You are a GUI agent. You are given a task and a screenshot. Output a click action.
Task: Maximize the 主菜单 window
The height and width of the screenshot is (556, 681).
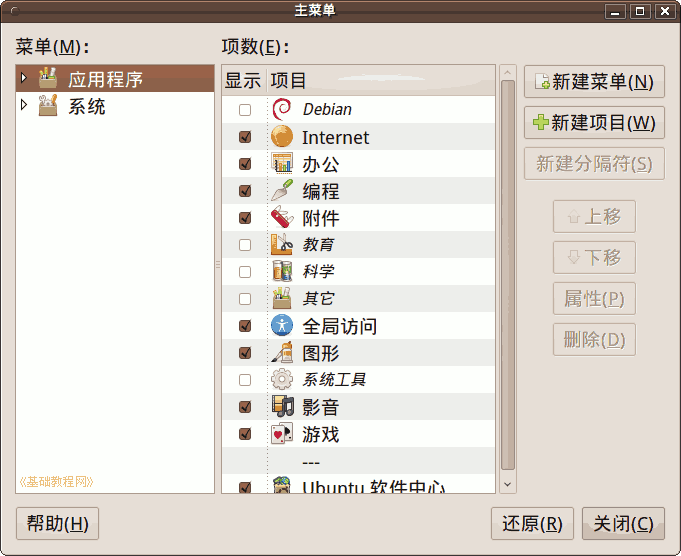[x=640, y=11]
